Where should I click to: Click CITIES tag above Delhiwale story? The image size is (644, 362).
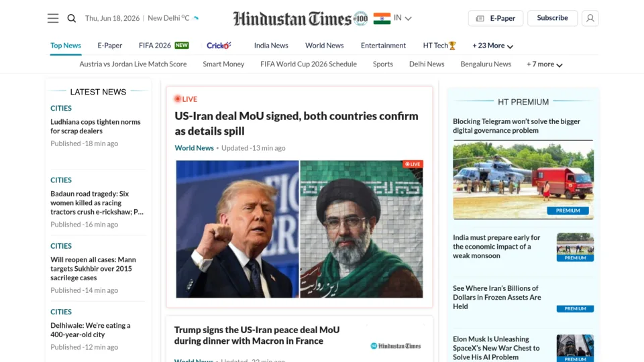click(61, 312)
